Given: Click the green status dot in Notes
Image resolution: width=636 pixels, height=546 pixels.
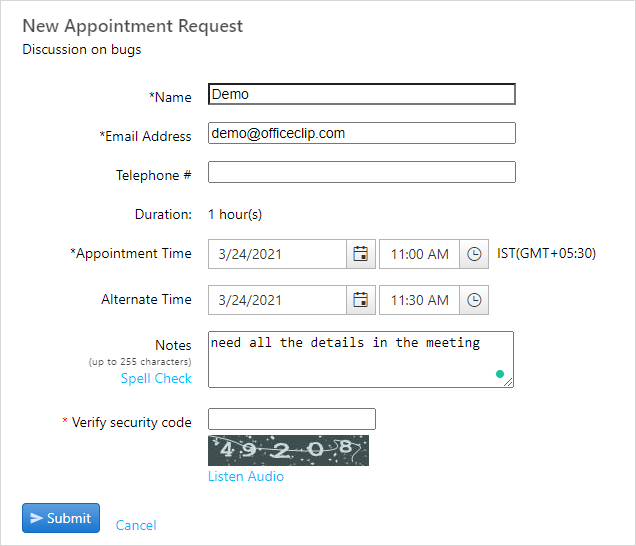Looking at the screenshot, I should [500, 374].
